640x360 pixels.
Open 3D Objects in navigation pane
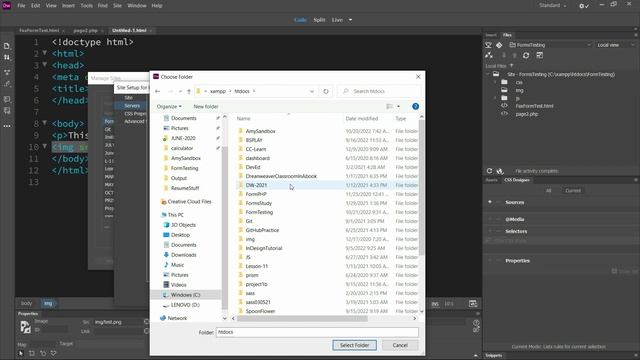[x=183, y=225]
